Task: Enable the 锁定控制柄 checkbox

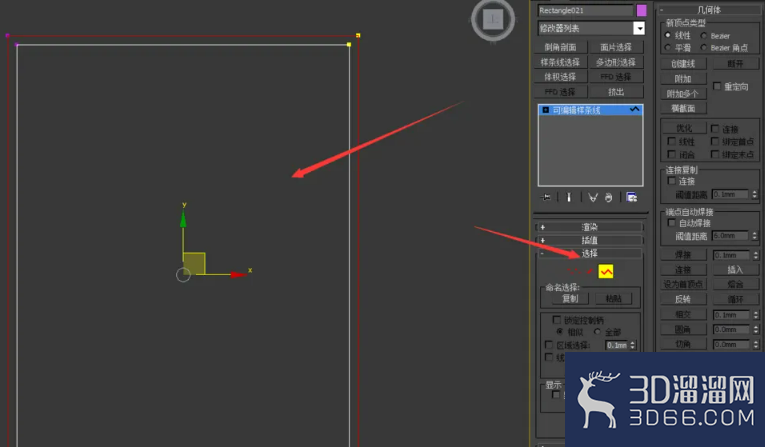Action: pos(557,320)
